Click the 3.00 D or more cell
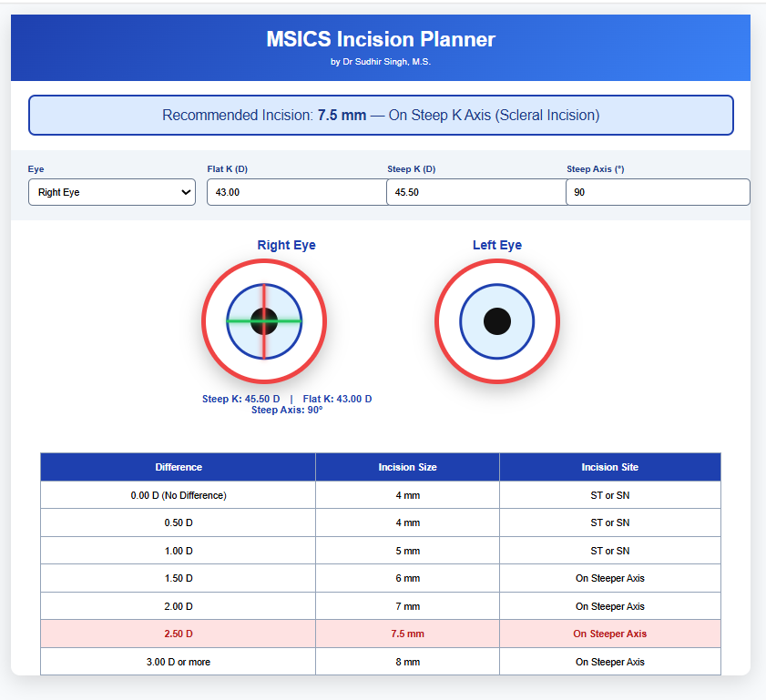766x700 pixels. click(179, 662)
